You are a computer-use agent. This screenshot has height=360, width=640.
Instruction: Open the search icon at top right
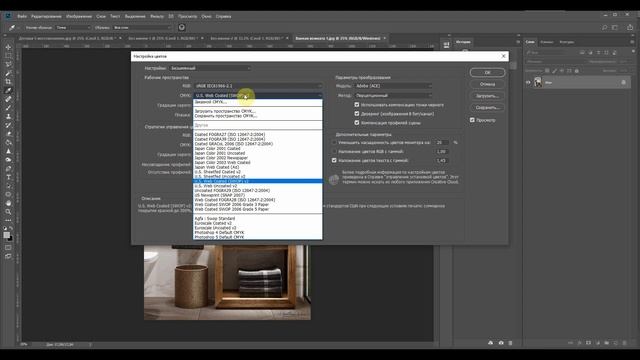604,27
